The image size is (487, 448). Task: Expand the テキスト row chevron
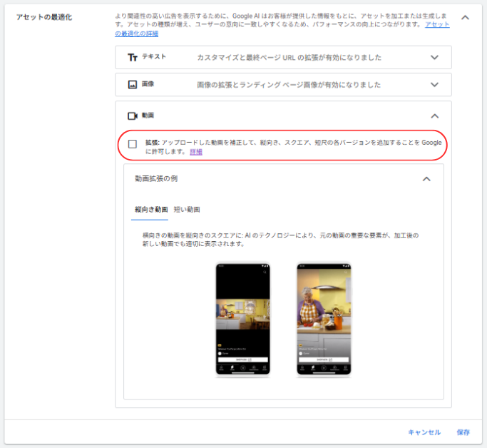point(435,58)
